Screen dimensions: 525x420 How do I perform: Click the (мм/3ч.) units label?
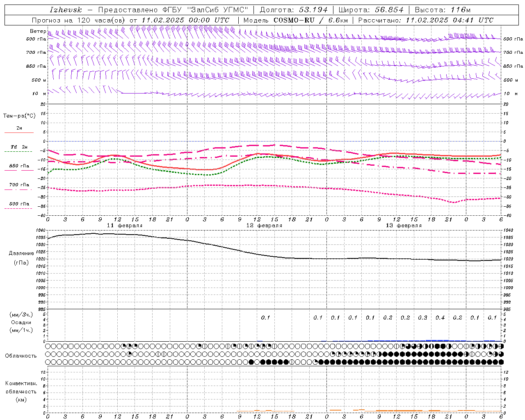coord(21,315)
